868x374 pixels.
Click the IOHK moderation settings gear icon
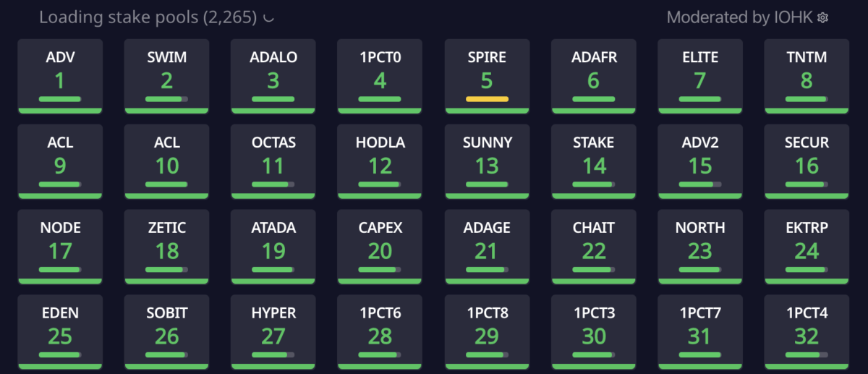point(822,17)
